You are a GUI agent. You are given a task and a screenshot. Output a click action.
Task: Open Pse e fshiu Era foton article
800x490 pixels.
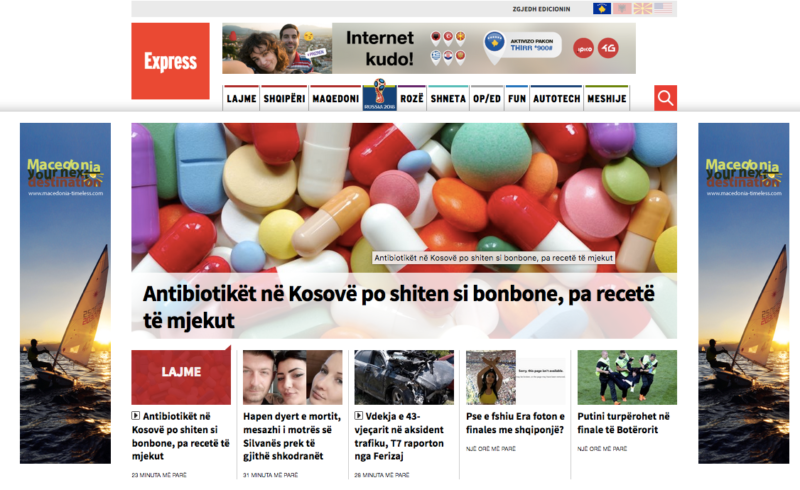515,423
